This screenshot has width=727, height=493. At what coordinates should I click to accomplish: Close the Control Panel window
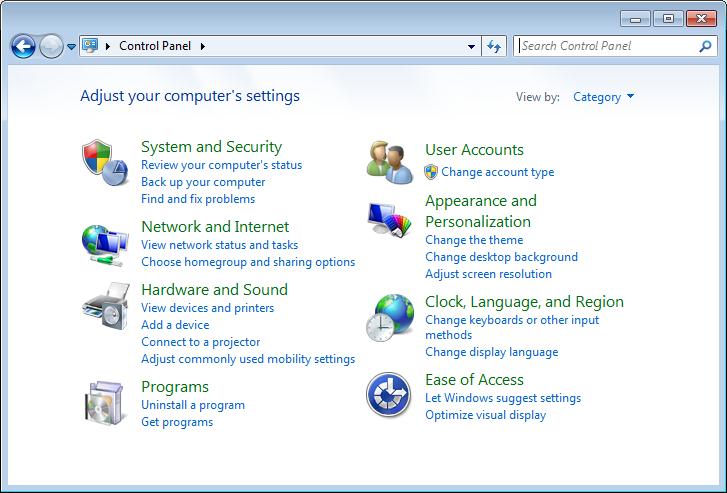point(701,19)
